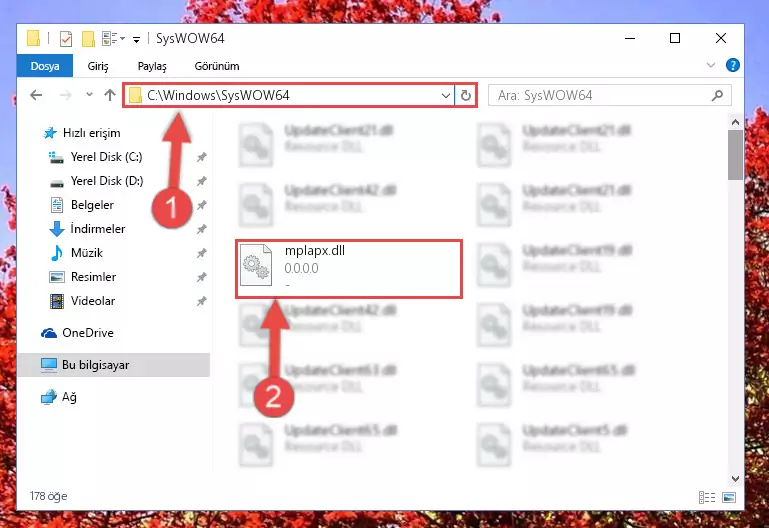The height and width of the screenshot is (528, 769).
Task: Switch to the Görünüm ribbon tab
Action: 217,66
